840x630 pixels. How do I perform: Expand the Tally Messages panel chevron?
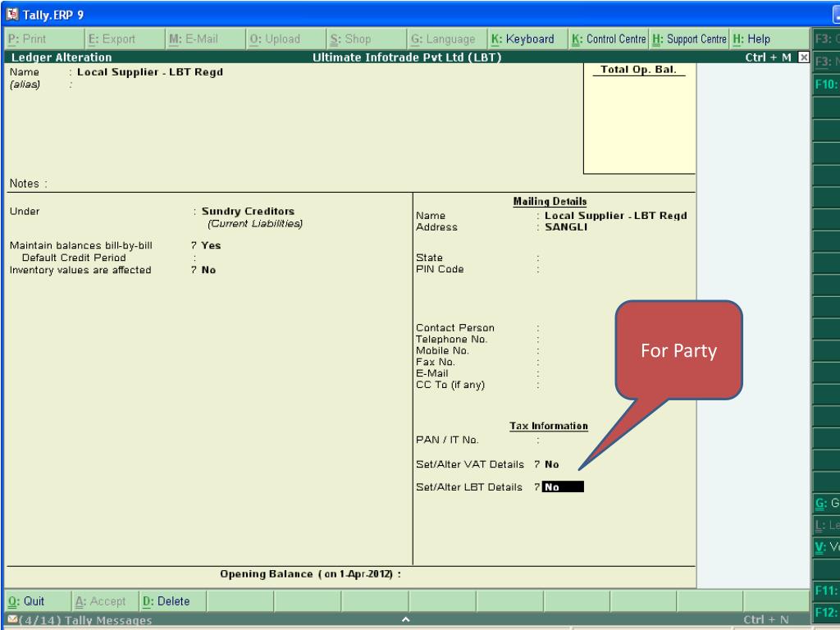406,619
